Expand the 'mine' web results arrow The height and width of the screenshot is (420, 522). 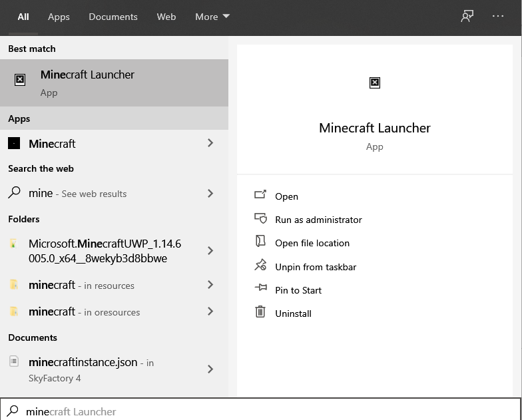tap(210, 193)
